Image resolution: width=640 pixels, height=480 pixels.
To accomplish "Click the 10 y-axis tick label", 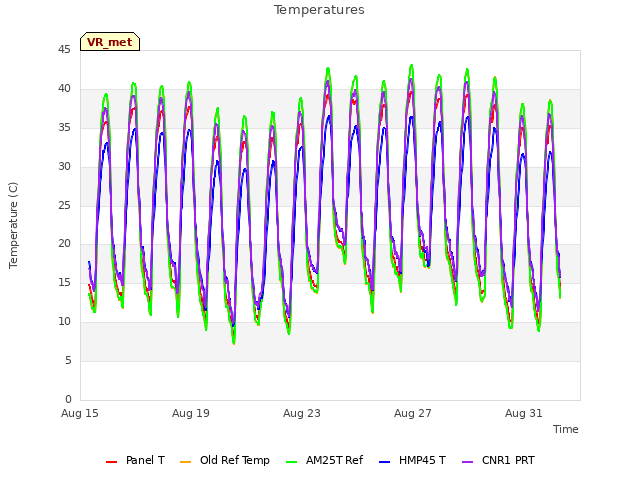I will tap(64, 322).
